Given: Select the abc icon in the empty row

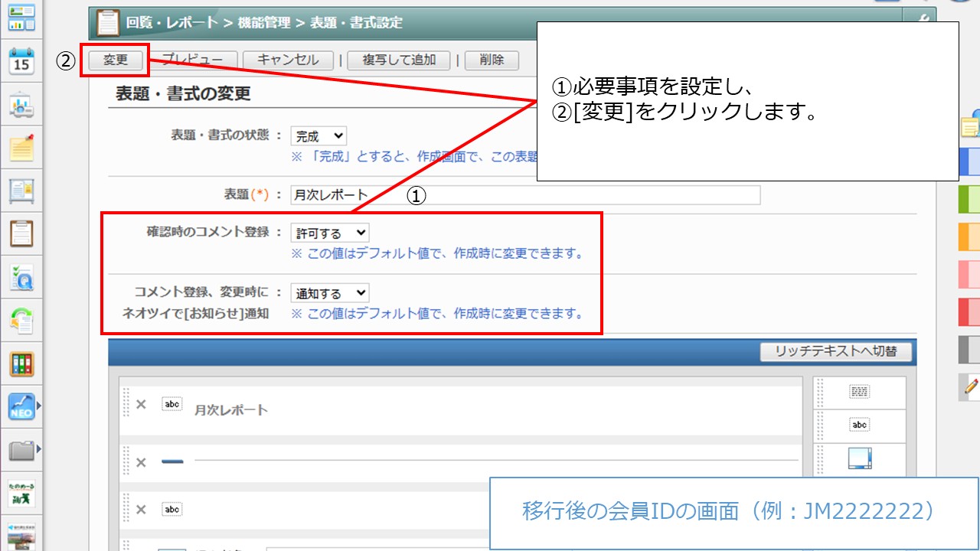Looking at the screenshot, I should point(171,509).
